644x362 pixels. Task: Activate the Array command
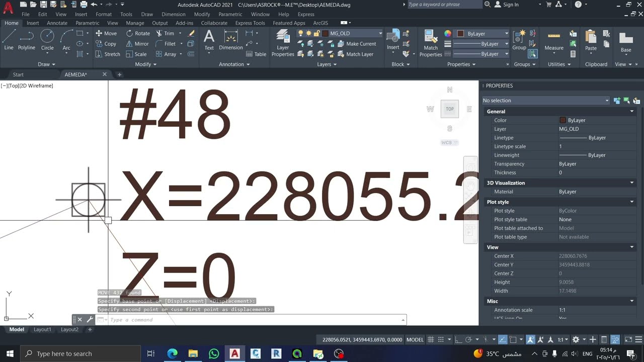click(166, 54)
